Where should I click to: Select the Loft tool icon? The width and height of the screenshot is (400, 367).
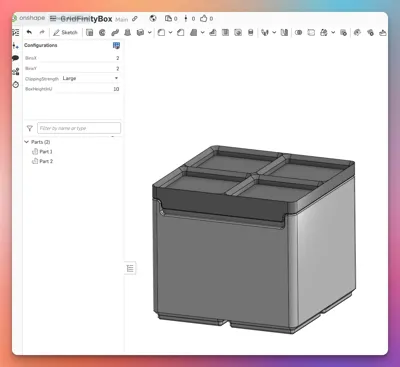point(128,32)
